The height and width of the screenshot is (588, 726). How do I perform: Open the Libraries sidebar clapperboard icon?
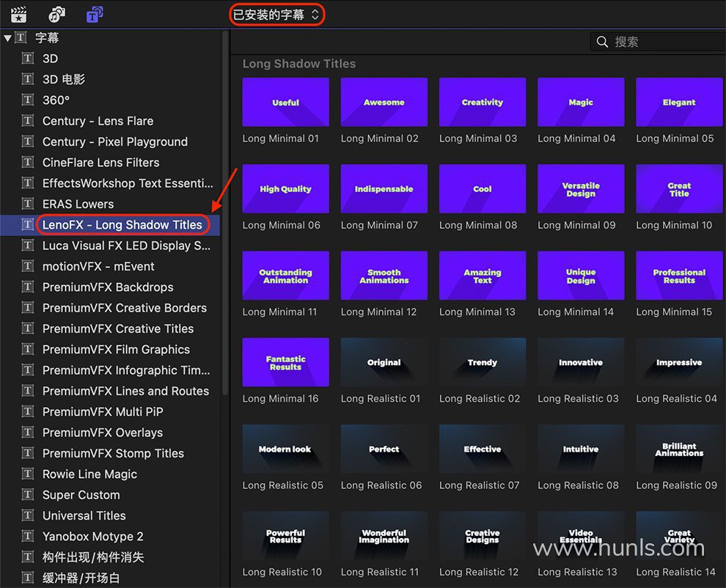[18, 15]
